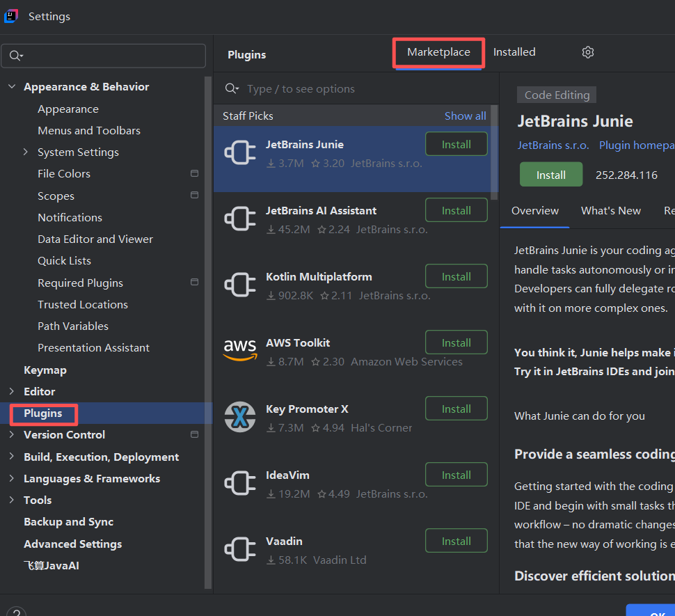The image size is (675, 616).
Task: Expand the Tools settings node
Action: pos(12,499)
